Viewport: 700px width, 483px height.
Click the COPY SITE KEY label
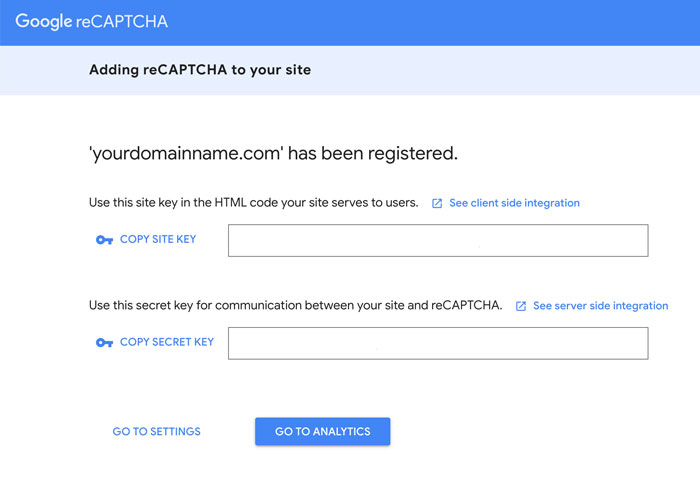(158, 240)
